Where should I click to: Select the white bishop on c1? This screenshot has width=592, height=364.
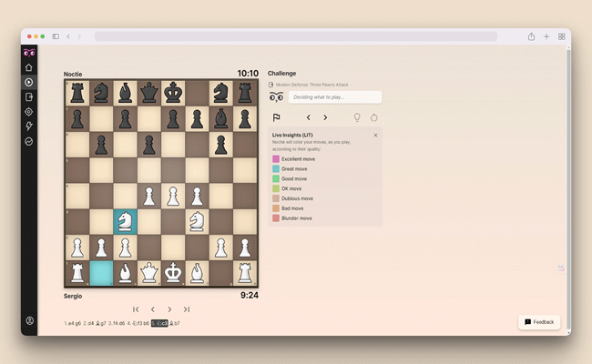pyautogui.click(x=125, y=273)
